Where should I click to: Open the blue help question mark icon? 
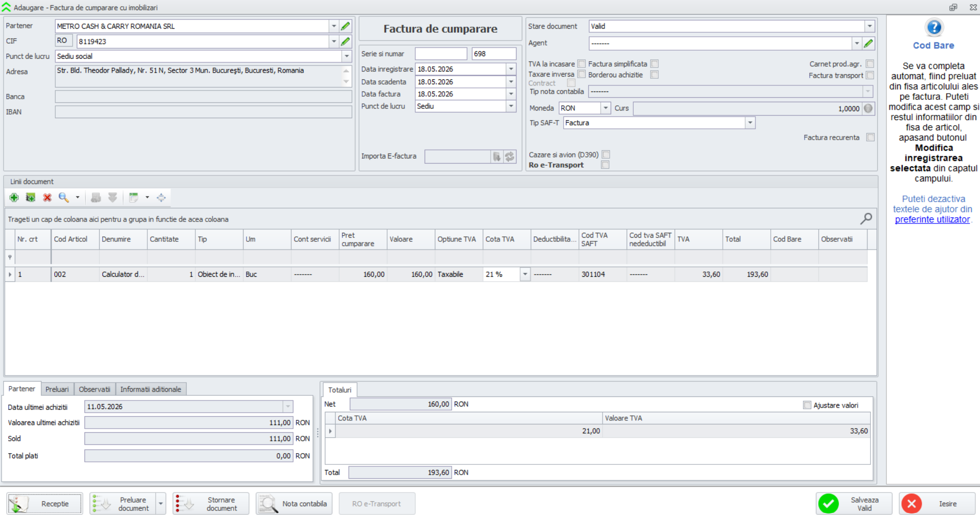pyautogui.click(x=934, y=28)
